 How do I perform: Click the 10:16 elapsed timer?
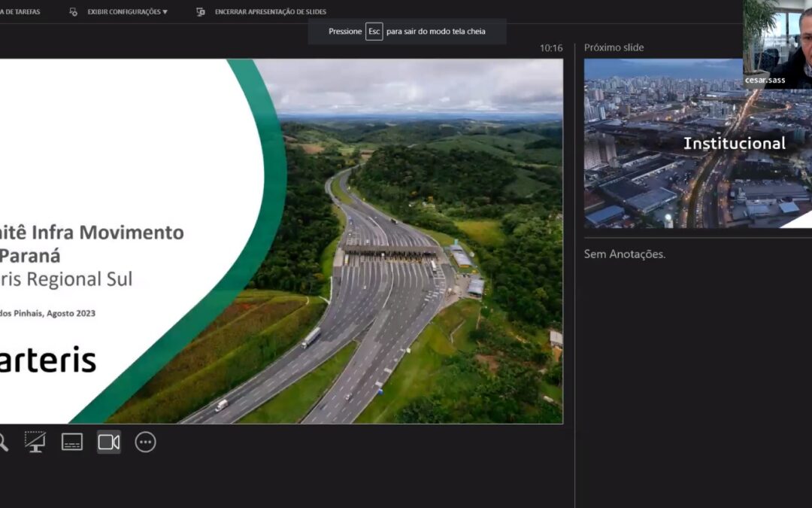click(551, 48)
